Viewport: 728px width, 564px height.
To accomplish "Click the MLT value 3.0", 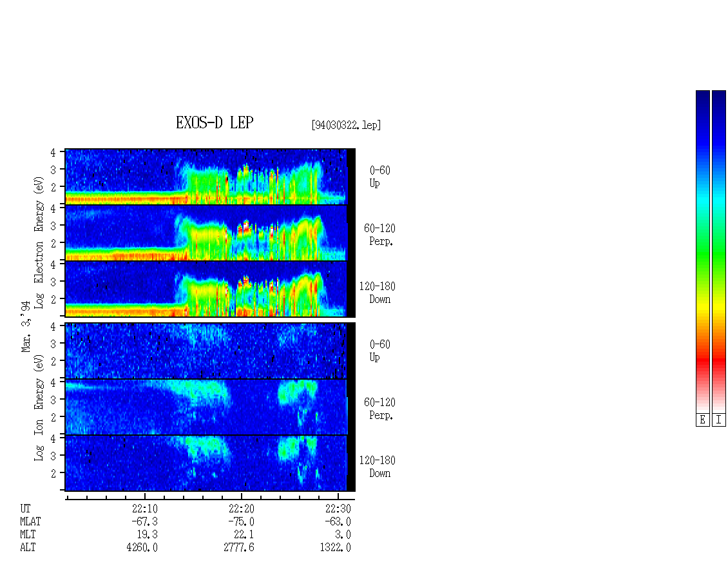I will (343, 534).
